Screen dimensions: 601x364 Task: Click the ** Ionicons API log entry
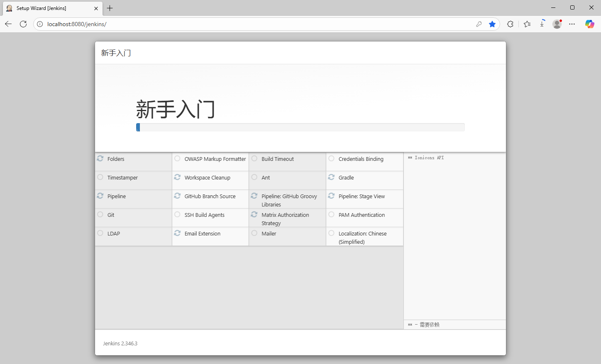[x=426, y=158]
